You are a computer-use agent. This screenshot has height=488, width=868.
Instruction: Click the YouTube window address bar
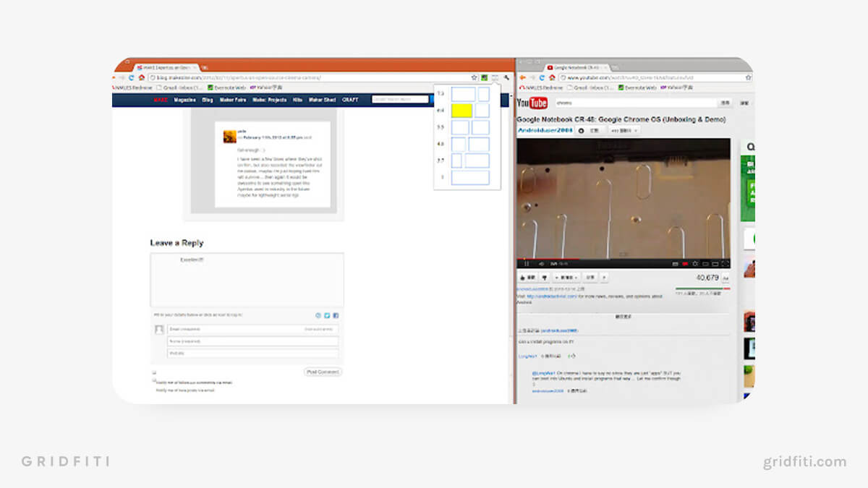coord(655,77)
